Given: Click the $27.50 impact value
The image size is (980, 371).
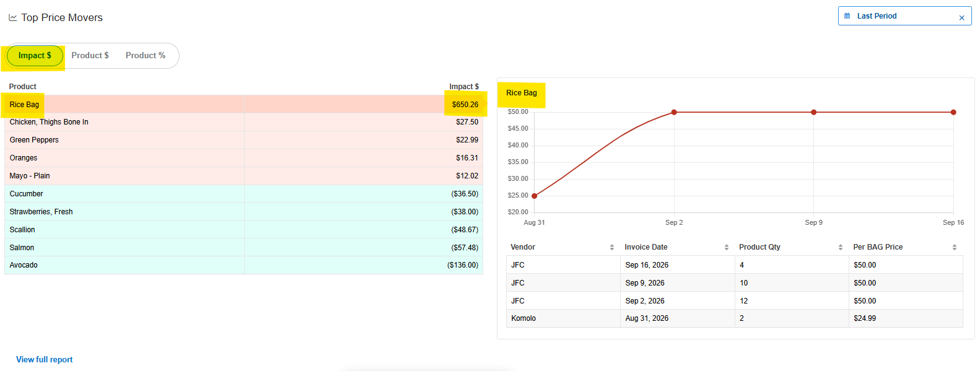Looking at the screenshot, I should [467, 122].
